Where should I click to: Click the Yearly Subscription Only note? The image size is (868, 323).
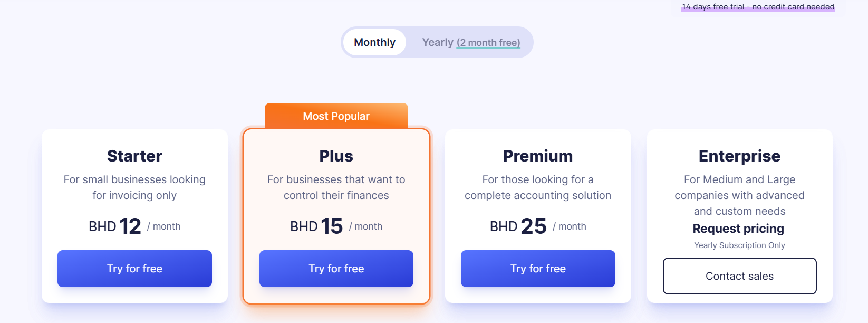(739, 245)
